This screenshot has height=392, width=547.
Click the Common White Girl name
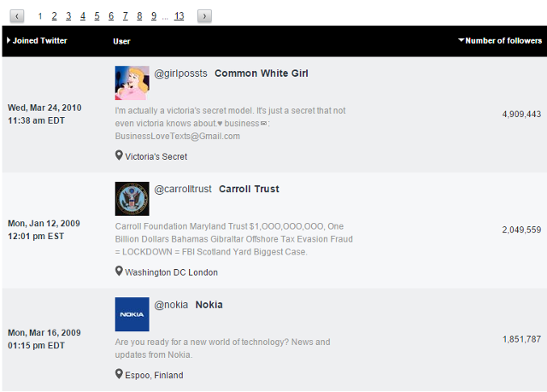coord(262,73)
